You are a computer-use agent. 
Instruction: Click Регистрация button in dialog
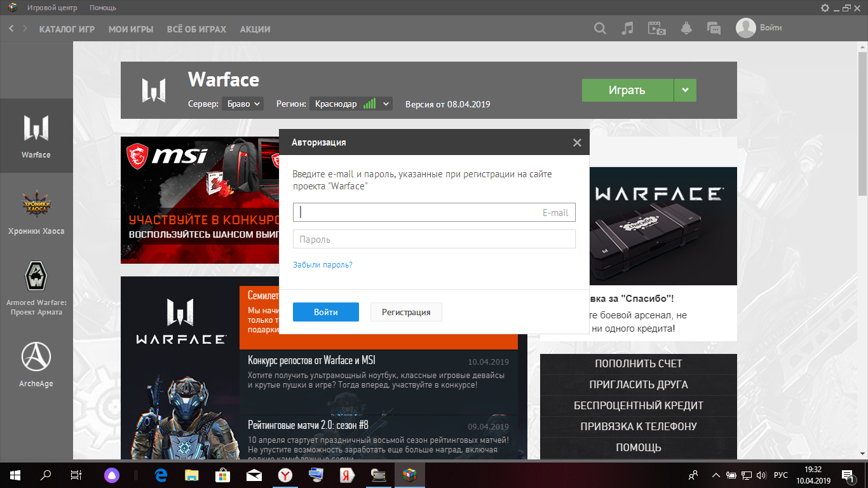(406, 312)
